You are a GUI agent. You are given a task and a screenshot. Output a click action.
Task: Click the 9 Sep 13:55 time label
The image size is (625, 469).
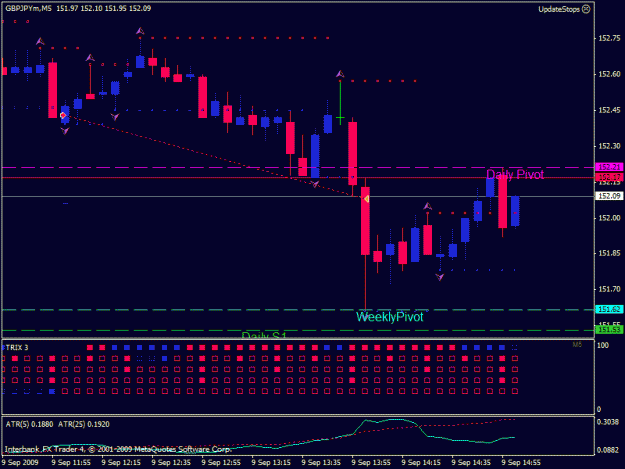click(x=371, y=463)
